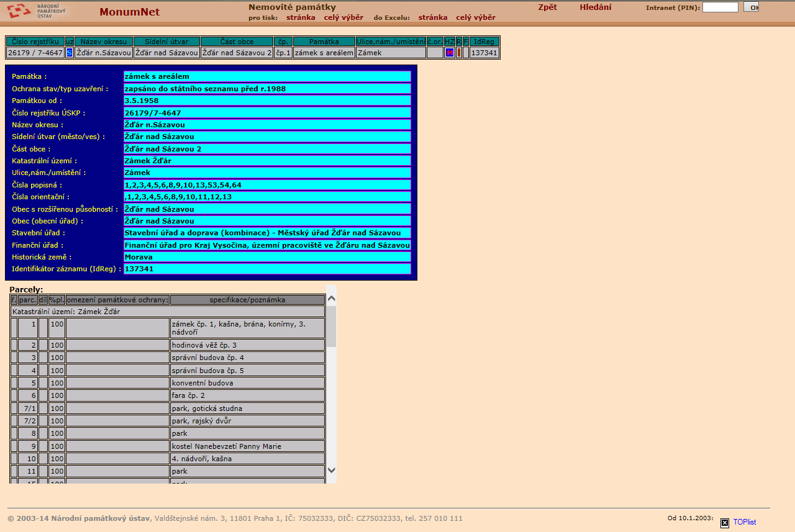Open the Hledání search page
Screen dimensions: 795x532
tap(595, 7)
